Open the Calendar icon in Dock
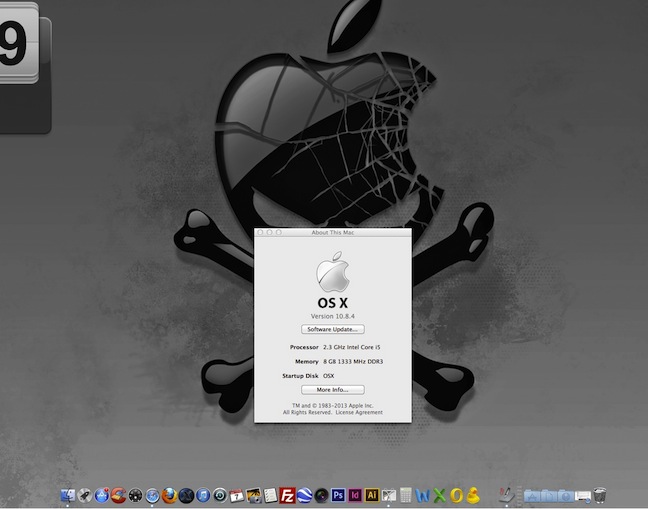 click(x=237, y=495)
